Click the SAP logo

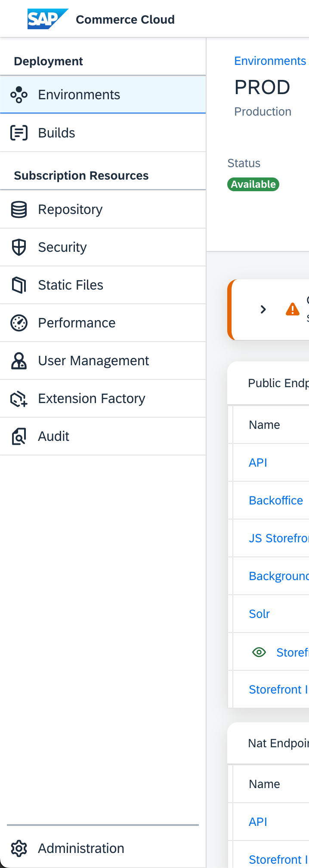[48, 19]
